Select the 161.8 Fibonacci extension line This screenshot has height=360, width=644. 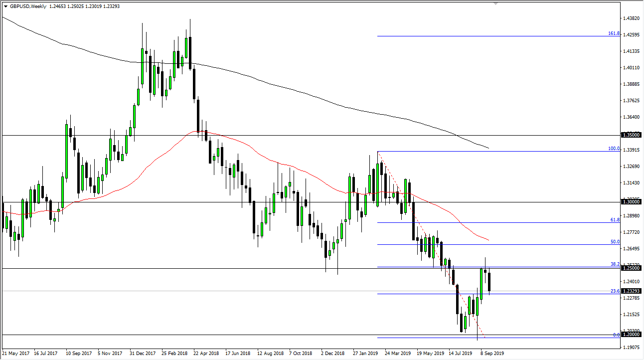click(x=498, y=35)
